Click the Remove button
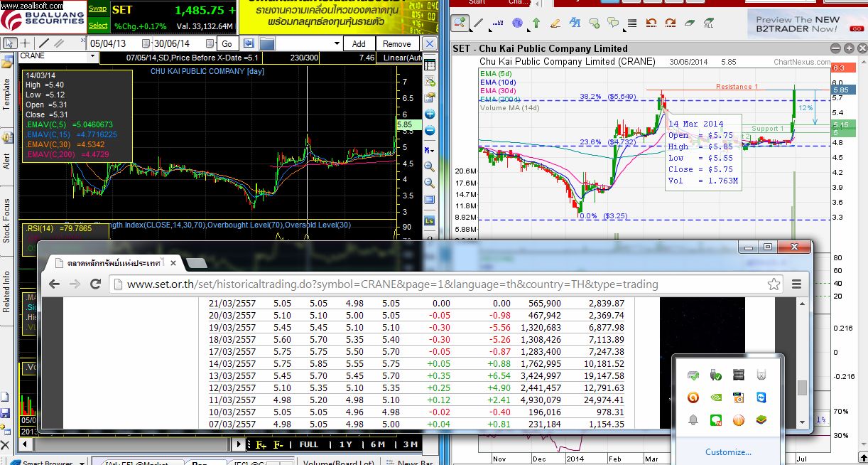This screenshot has width=868, height=465. (x=396, y=44)
